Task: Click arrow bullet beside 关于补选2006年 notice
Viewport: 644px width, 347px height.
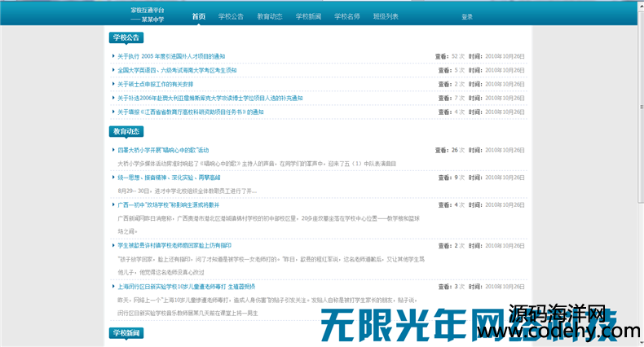Action: [113, 98]
